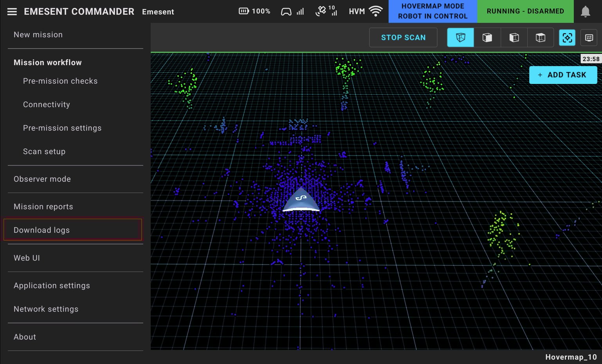Tap the controller connection icon
The image size is (602, 364).
(x=286, y=12)
